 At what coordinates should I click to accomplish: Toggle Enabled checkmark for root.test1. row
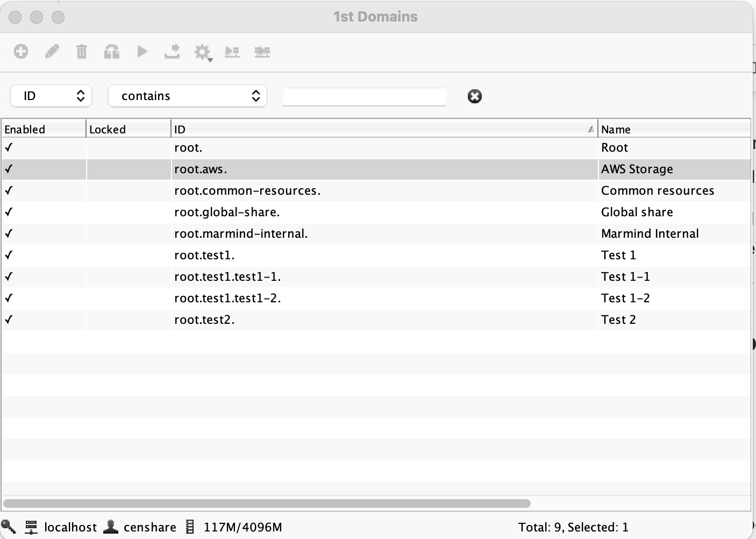click(x=9, y=255)
